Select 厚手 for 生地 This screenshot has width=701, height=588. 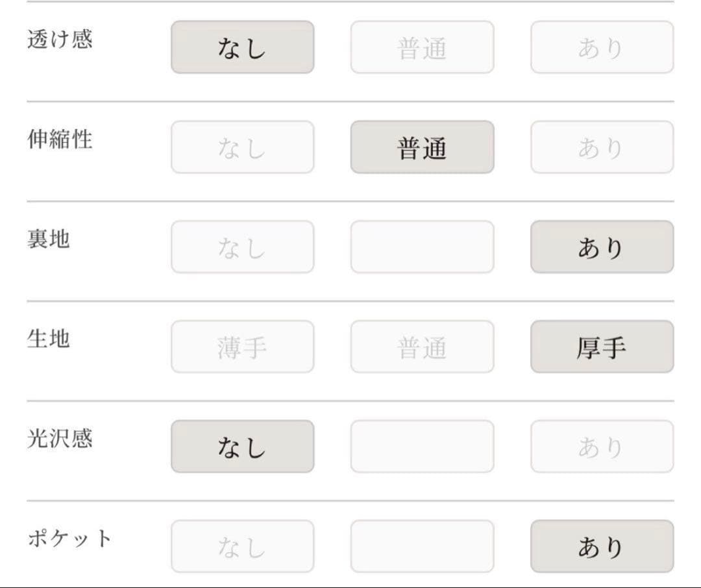point(602,347)
